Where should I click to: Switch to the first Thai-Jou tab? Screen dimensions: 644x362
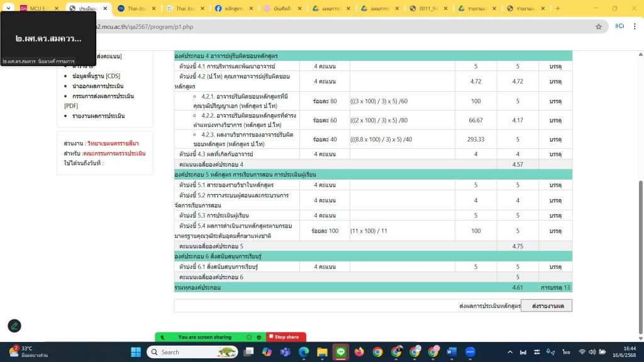point(137,8)
